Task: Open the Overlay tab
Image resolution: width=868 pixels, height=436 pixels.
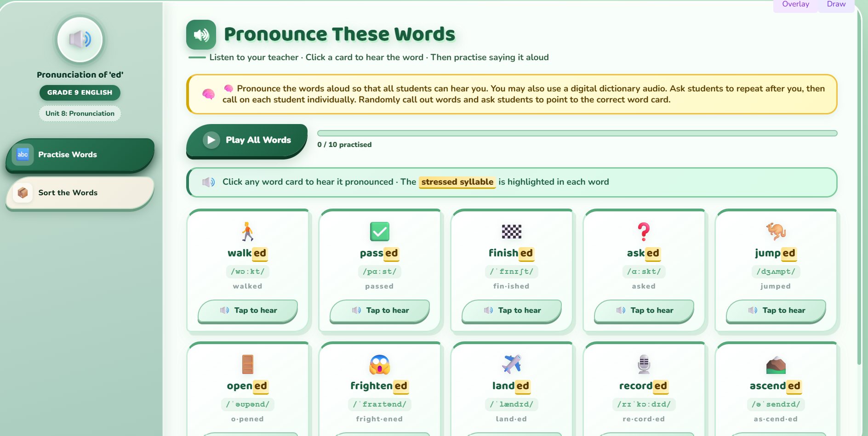Action: point(795,5)
